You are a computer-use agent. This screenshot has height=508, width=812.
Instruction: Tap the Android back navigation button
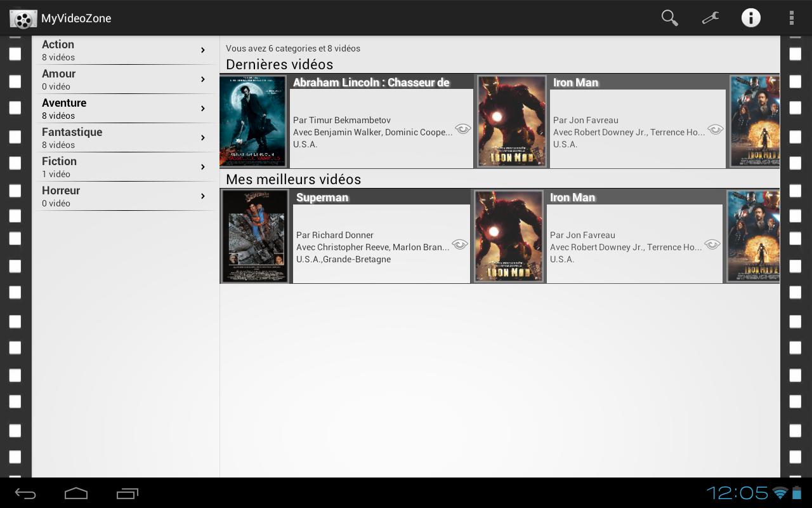[x=25, y=493]
